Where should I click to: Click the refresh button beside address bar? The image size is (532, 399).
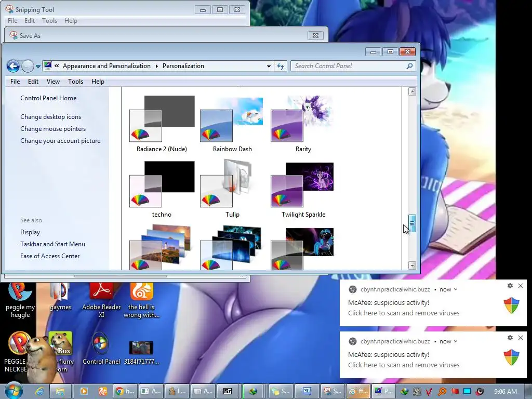point(281,66)
